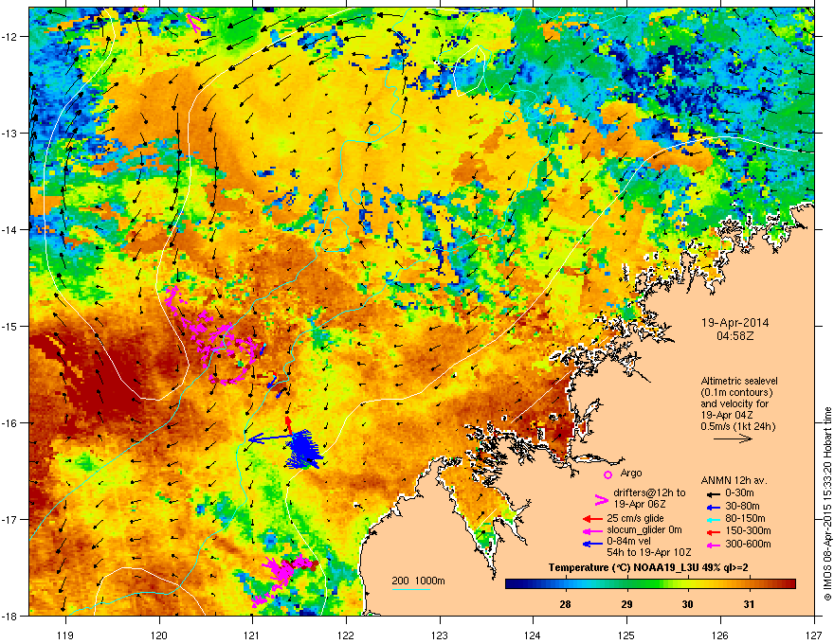Click the blue arrow beside 0-84m vel
Viewport: 834px width, 644px height.
tap(592, 544)
